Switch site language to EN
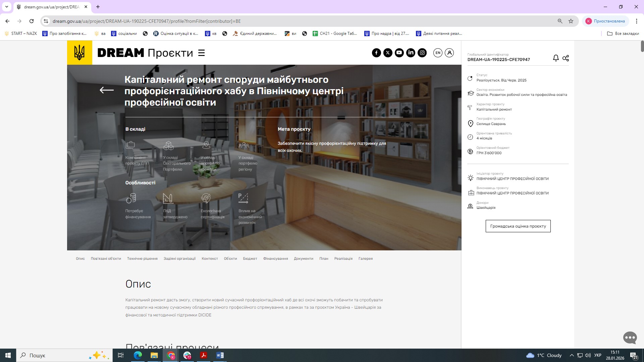The height and width of the screenshot is (362, 644). (x=438, y=53)
